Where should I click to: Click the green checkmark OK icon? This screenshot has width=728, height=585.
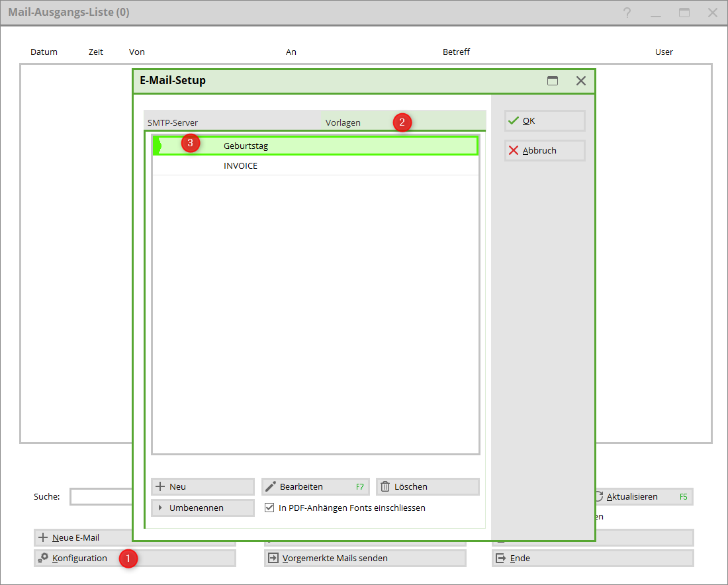[513, 121]
